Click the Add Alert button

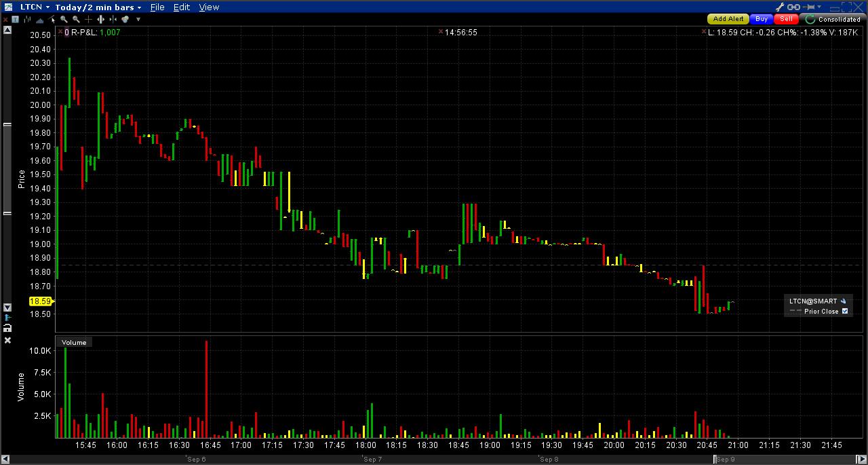(x=728, y=19)
